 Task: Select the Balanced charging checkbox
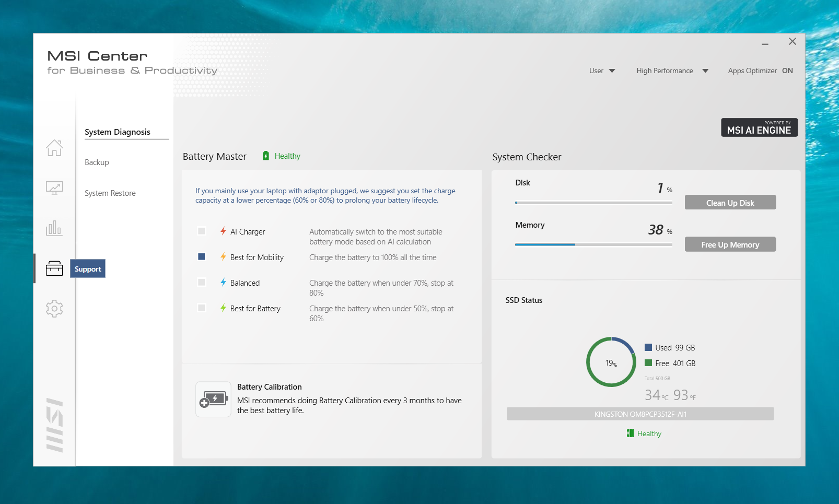pyautogui.click(x=202, y=282)
